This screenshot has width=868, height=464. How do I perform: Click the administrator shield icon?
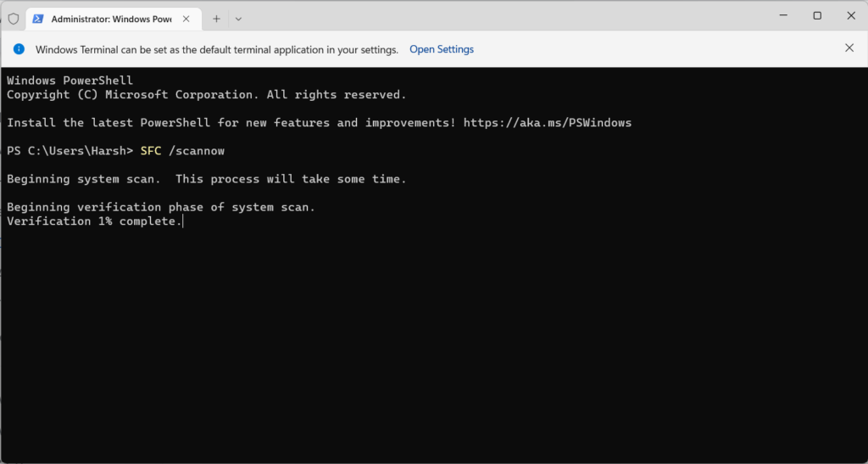13,18
